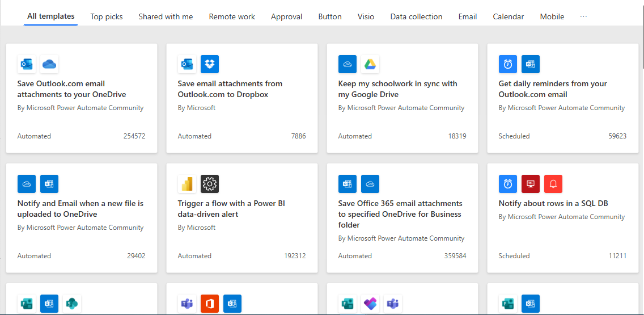Image resolution: width=644 pixels, height=315 pixels.
Task: Open 'Save Office 365 email attachments' template
Action: [x=402, y=218]
